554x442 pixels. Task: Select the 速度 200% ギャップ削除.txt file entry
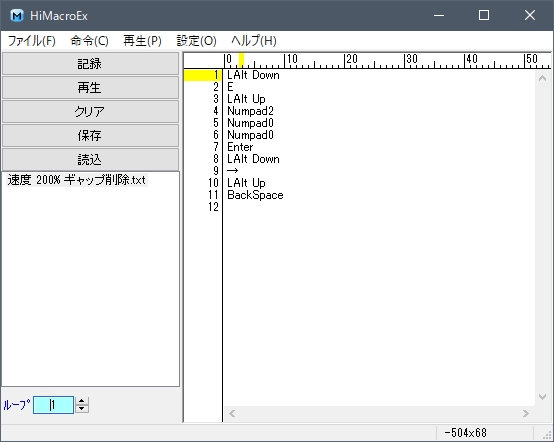(x=76, y=180)
